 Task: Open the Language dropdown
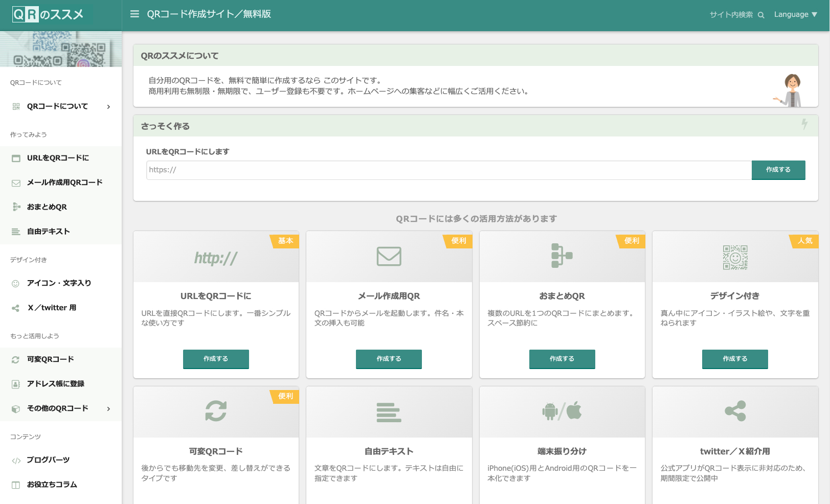795,14
